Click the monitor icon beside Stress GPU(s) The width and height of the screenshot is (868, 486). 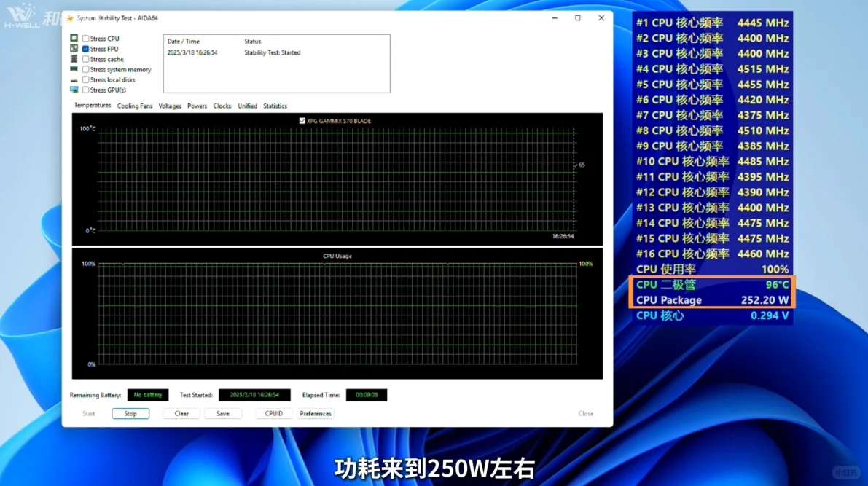click(x=74, y=90)
